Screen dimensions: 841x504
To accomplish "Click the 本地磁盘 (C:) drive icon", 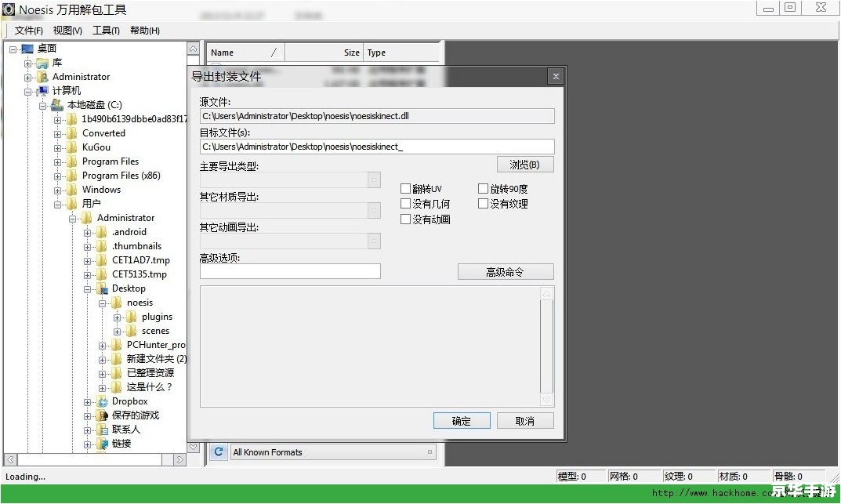I will point(57,105).
